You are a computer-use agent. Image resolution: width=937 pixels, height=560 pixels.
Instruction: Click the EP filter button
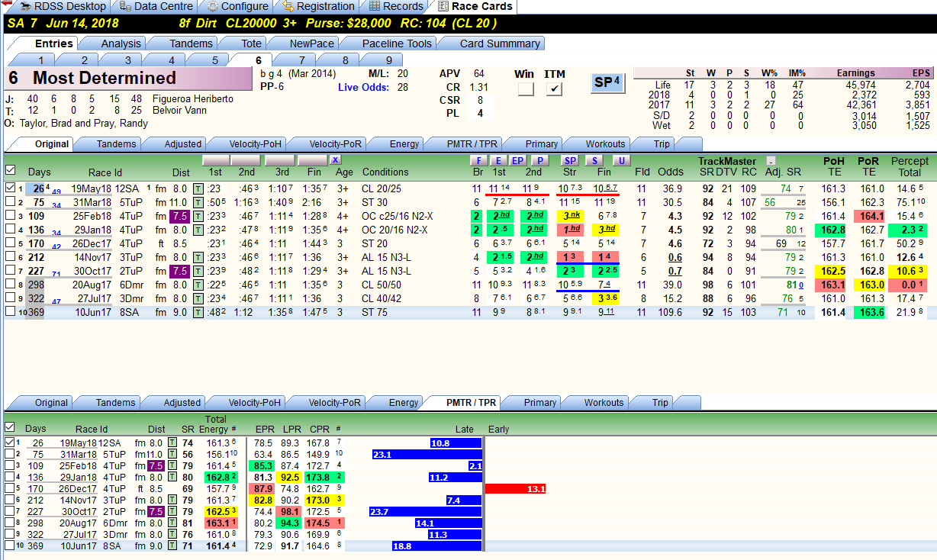point(518,160)
